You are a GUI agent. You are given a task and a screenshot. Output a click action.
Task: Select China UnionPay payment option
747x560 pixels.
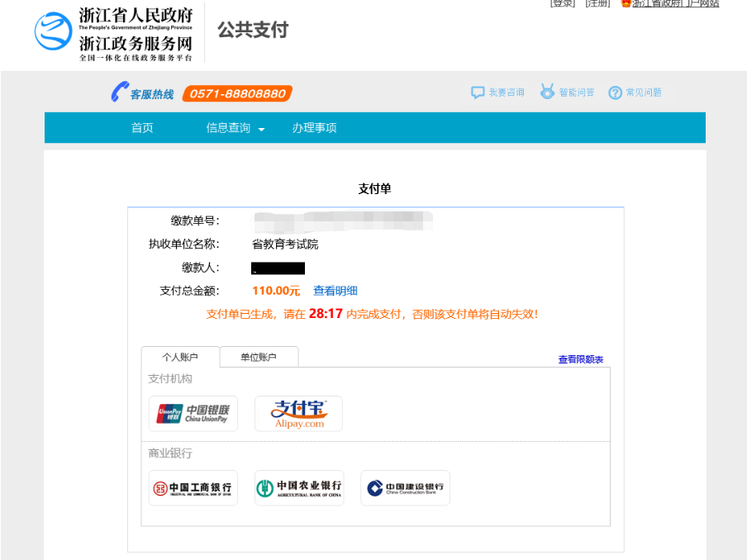[x=193, y=414]
